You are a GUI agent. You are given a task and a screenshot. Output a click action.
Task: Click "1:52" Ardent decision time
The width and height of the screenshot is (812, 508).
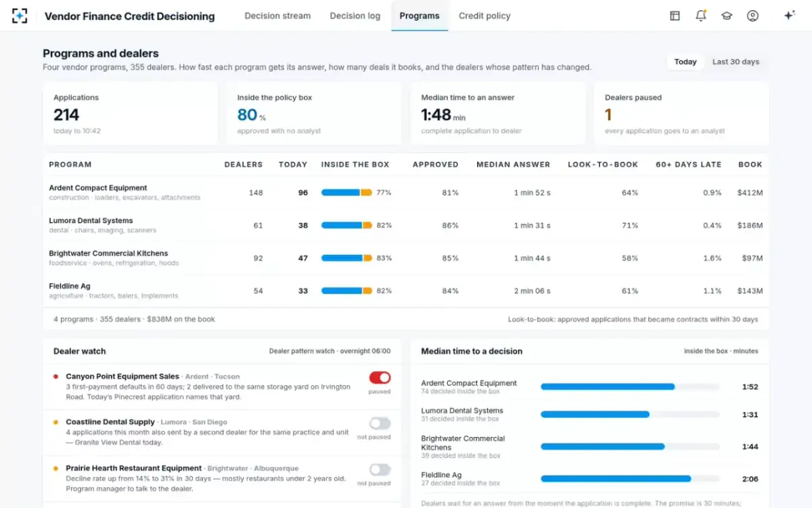pyautogui.click(x=750, y=387)
